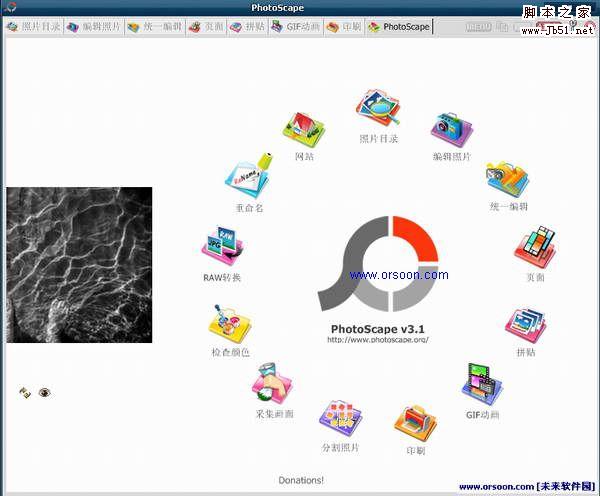Open the 统一编辑 batch editor icon
The image size is (600, 496).
[x=508, y=179]
